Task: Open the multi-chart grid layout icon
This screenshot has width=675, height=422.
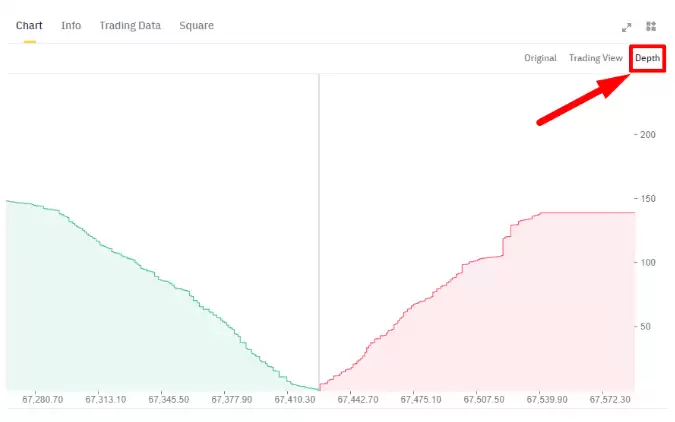Action: coord(651,27)
